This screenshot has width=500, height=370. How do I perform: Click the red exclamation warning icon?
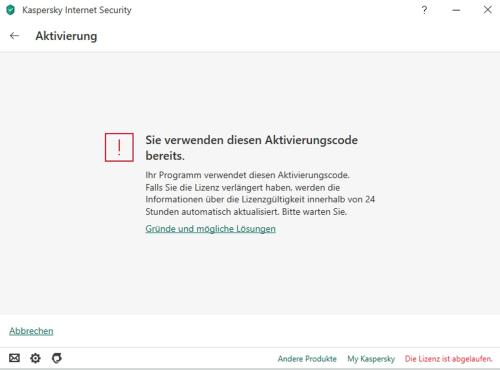coord(119,147)
